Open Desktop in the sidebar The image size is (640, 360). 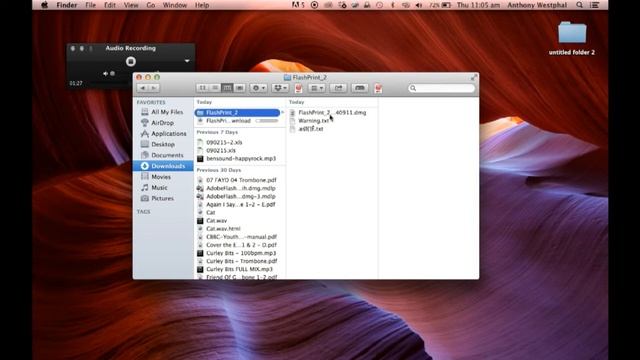pyautogui.click(x=163, y=144)
